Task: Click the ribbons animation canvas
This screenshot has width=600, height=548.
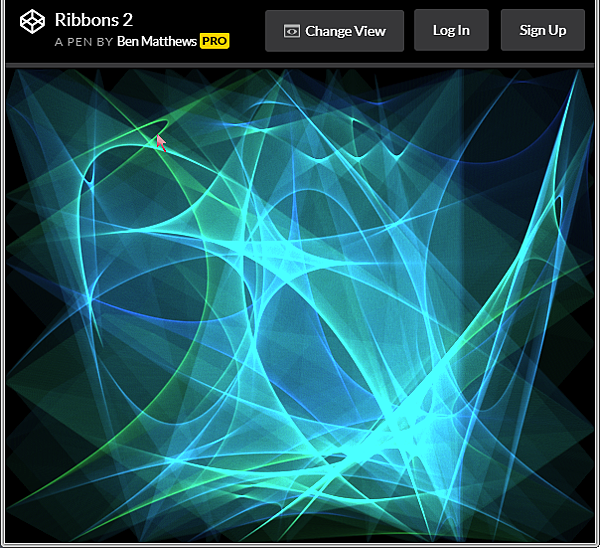Action: [x=300, y=305]
